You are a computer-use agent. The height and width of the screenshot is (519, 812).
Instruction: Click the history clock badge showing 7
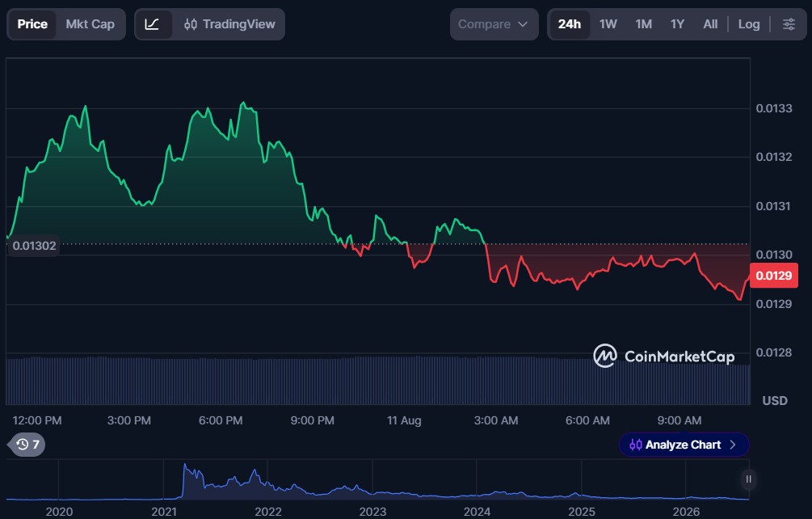click(x=27, y=445)
